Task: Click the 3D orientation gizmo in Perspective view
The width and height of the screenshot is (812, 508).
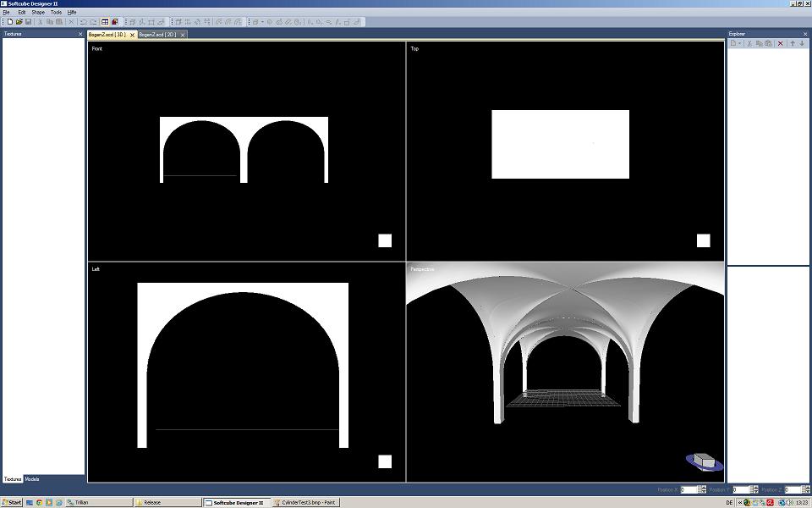Action: pos(704,461)
